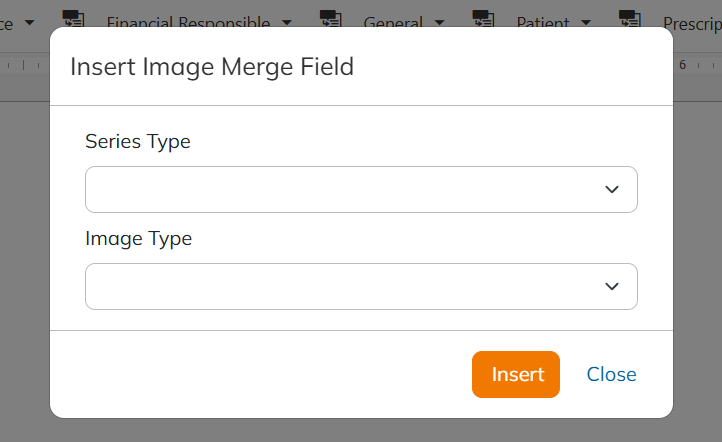Click the dropdown arrow at far left toolbar
Image resolution: width=722 pixels, height=442 pixels.
(x=29, y=23)
